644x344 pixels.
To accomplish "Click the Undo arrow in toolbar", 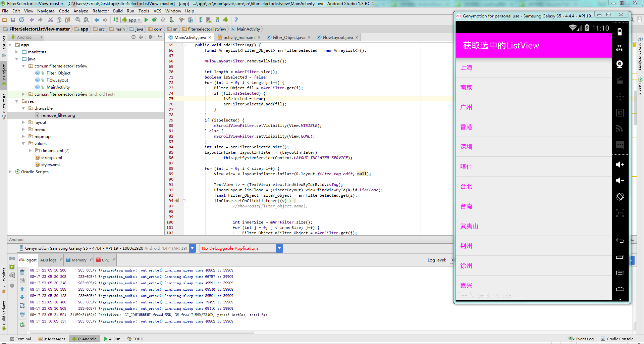I will (32, 20).
